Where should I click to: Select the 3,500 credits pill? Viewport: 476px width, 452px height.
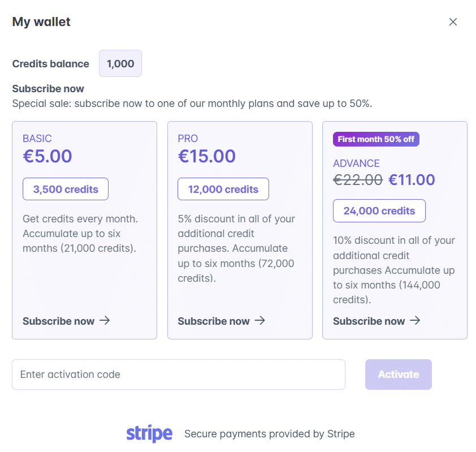pos(65,189)
